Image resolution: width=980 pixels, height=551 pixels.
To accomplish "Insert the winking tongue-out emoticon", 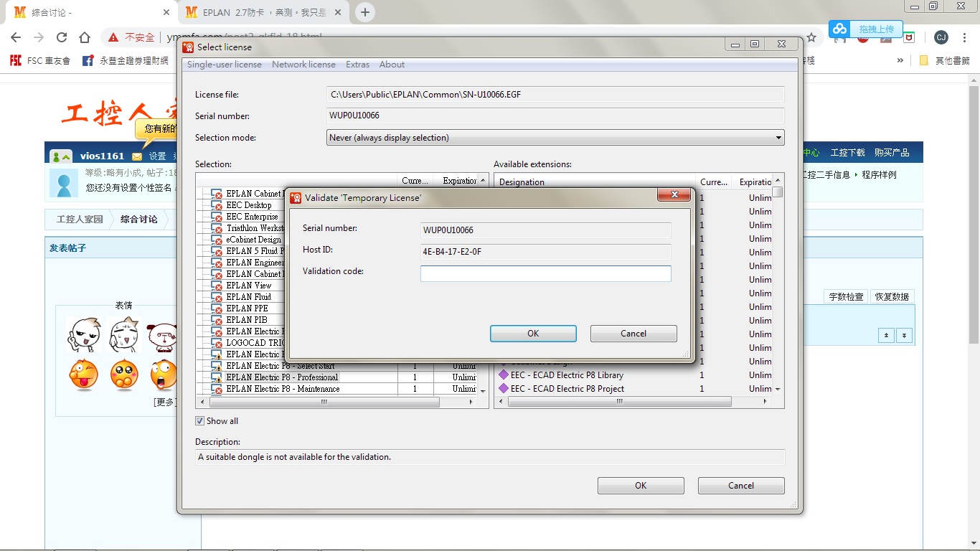I will tap(83, 375).
